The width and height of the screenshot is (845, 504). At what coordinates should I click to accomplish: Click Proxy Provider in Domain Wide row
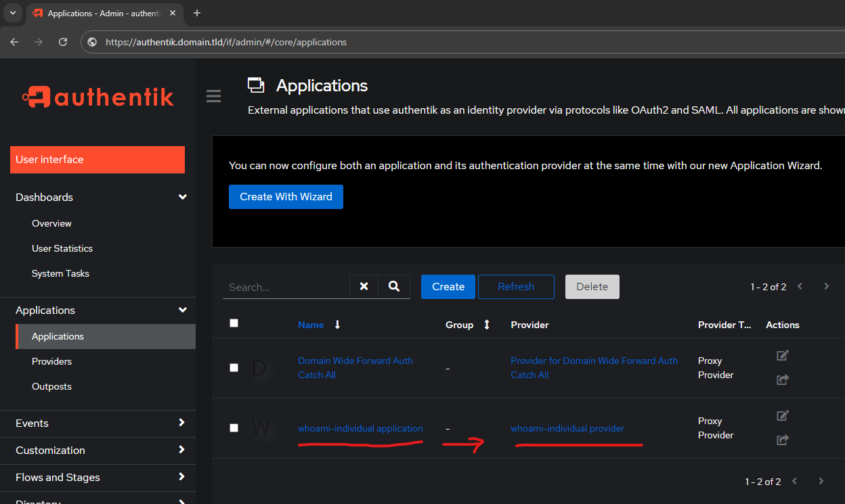click(716, 368)
